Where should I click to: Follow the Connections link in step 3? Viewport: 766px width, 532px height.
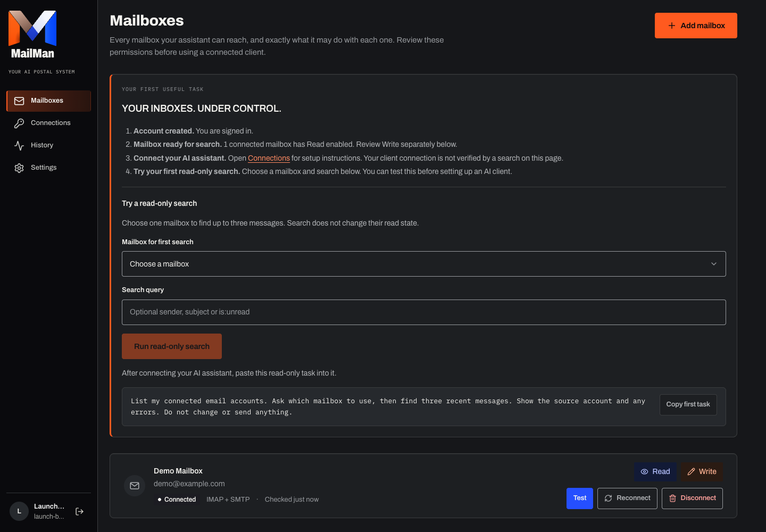[x=269, y=159]
